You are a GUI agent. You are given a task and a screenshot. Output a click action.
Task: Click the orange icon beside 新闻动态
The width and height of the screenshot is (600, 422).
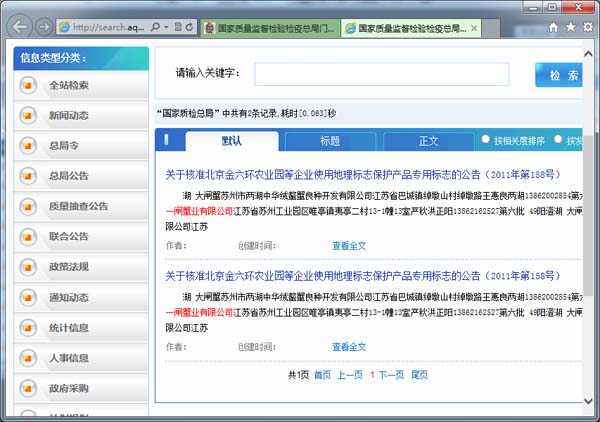point(28,115)
